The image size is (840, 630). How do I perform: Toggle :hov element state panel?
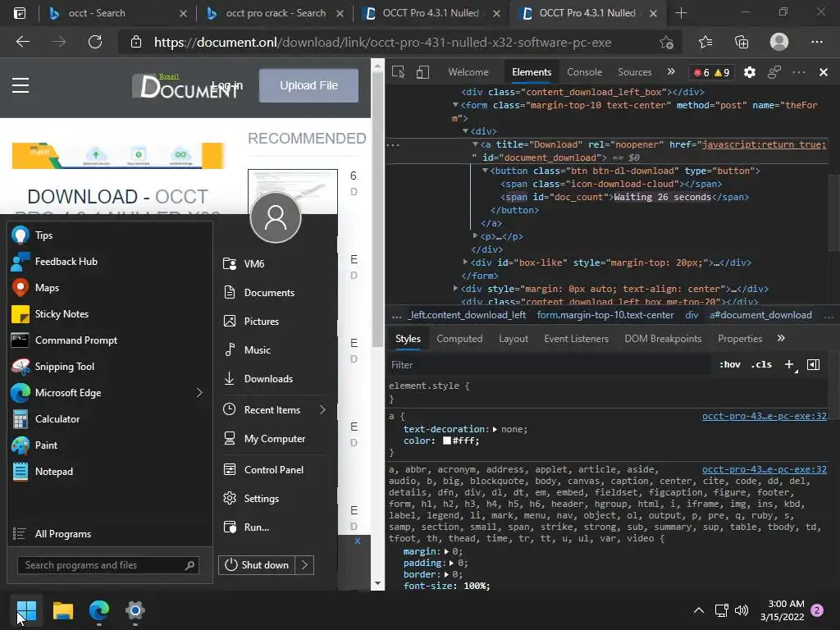point(729,364)
